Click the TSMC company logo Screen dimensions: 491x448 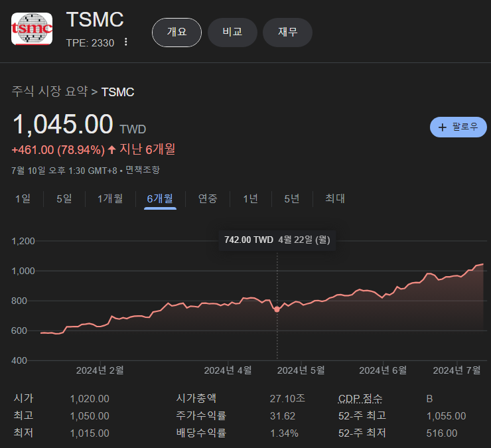pos(32,29)
